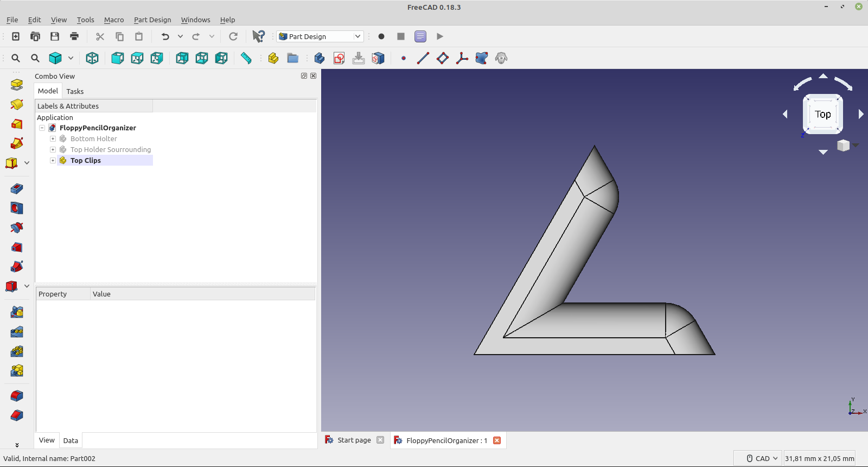This screenshot has width=868, height=467.
Task: Expand the Top Holder Sourrounding item
Action: (53, 150)
